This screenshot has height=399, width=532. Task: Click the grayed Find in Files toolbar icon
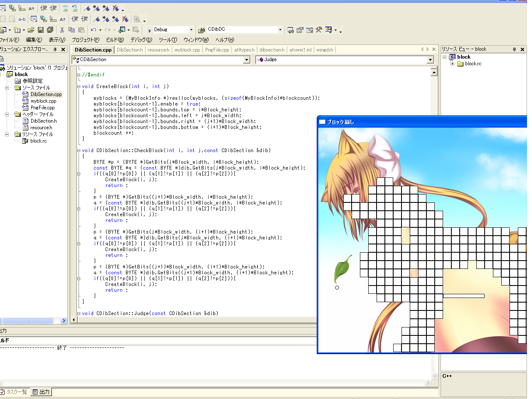[137, 19]
